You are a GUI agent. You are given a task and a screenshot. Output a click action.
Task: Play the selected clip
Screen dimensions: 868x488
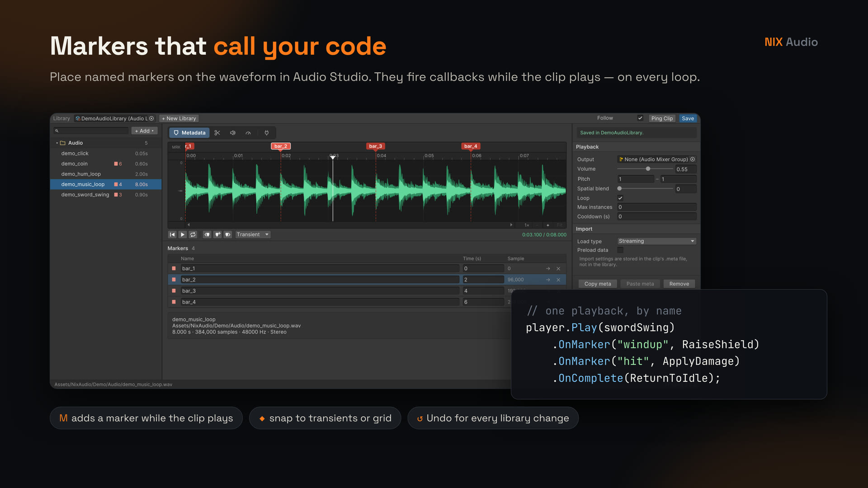[183, 235]
